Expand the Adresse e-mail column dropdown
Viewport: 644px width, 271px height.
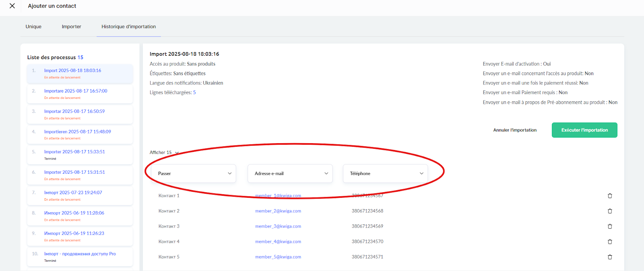[x=290, y=174]
